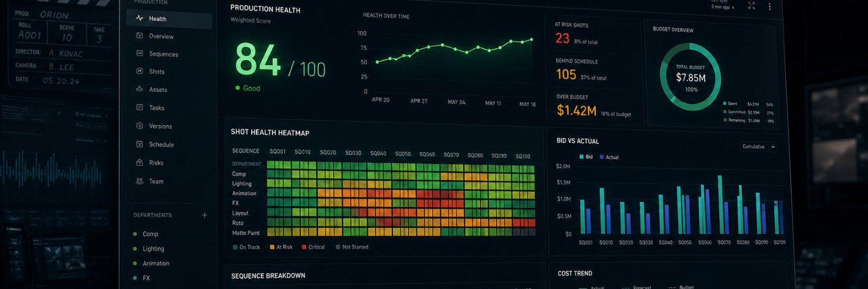
Task: Click the Overview icon in sidebar
Action: click(139, 36)
